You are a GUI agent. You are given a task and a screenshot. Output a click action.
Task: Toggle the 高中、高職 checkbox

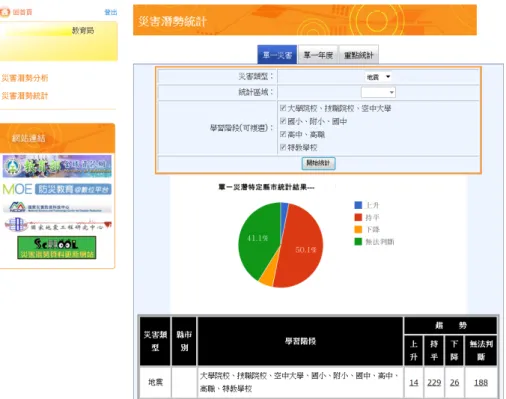[x=283, y=134]
